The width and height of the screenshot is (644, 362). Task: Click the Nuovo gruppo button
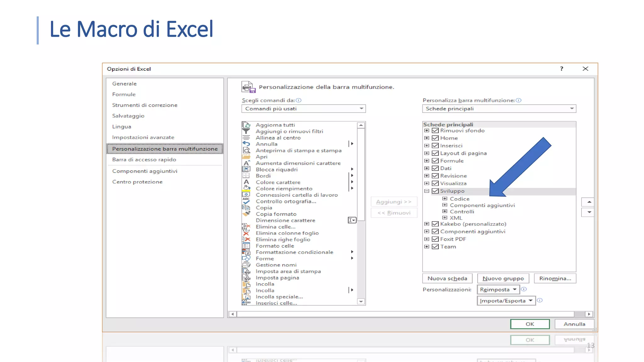(x=503, y=278)
